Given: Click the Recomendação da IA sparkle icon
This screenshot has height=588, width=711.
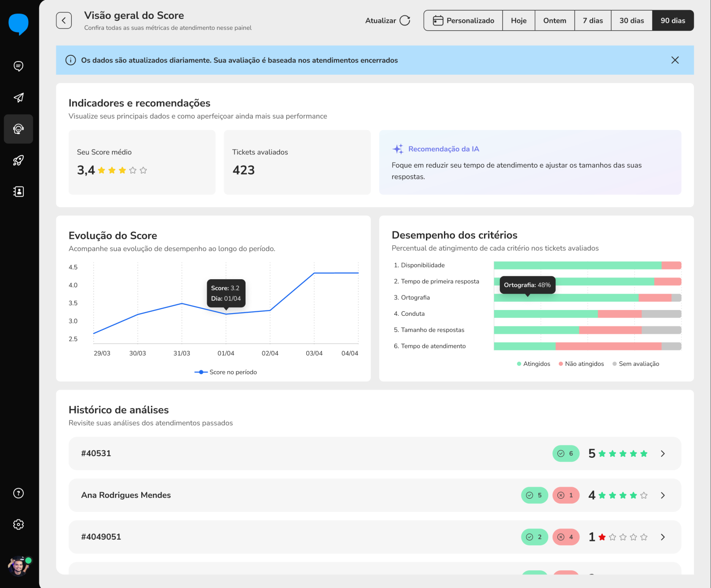Looking at the screenshot, I should tap(398, 149).
